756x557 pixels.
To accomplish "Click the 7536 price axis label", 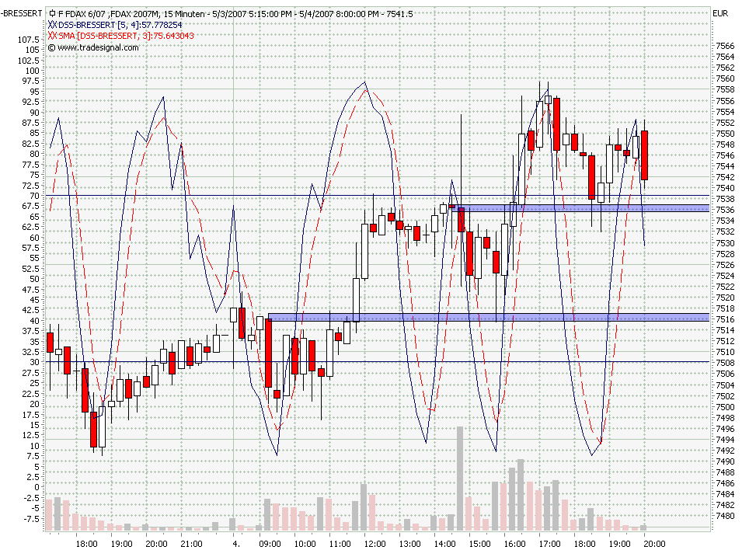I will pyautogui.click(x=725, y=210).
